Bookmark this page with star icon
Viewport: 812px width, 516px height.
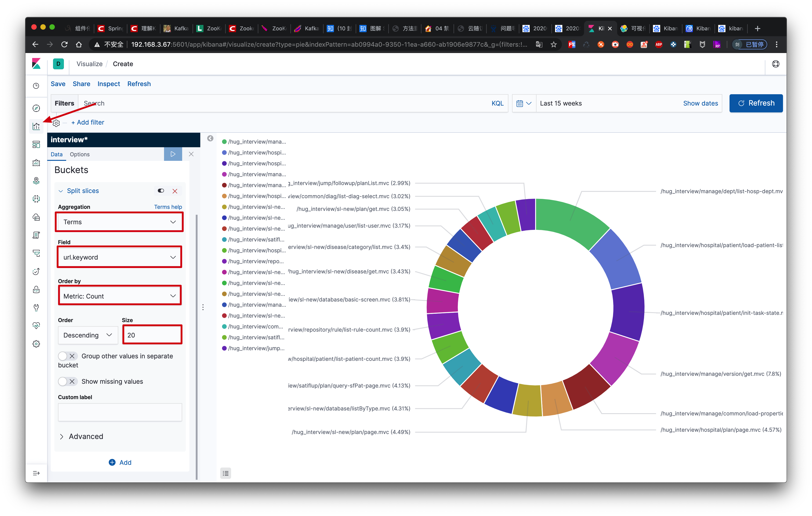[x=554, y=44]
